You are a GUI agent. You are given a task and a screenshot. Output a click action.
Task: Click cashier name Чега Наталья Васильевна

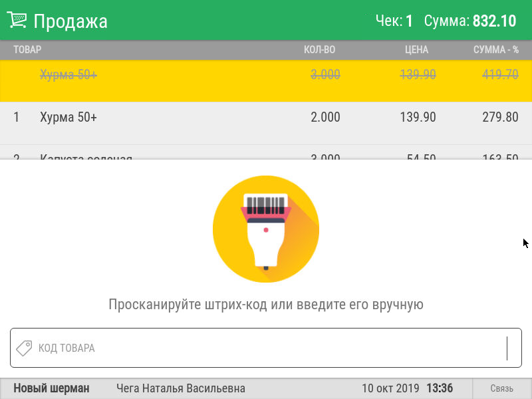click(x=181, y=388)
